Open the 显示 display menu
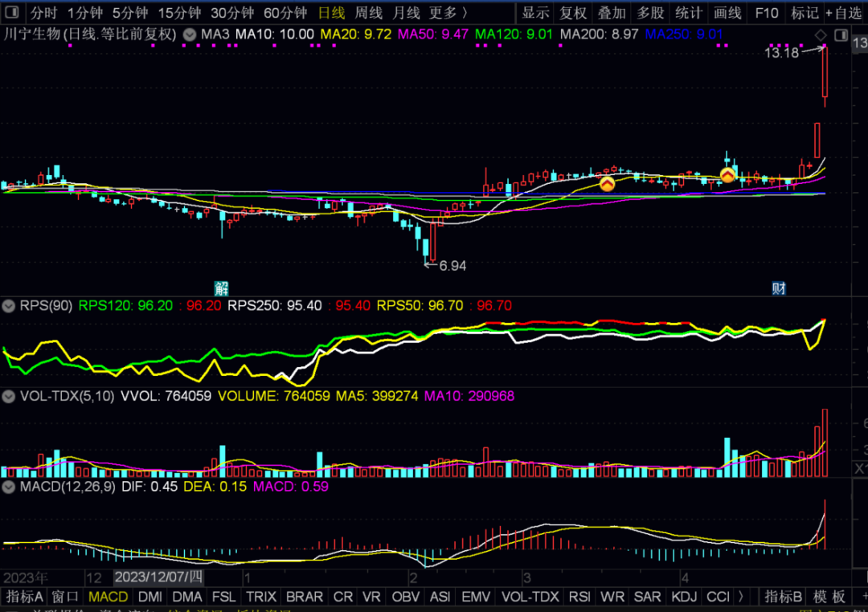868x612 pixels. 535,13
